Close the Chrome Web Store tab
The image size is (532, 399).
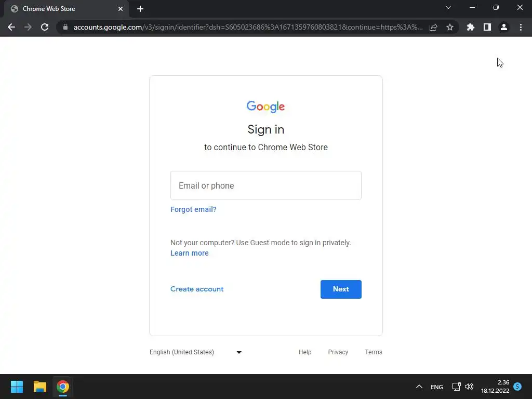(x=121, y=9)
